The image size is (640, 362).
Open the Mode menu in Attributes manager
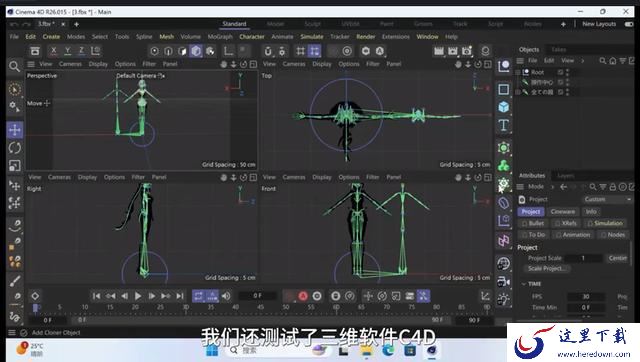point(536,187)
